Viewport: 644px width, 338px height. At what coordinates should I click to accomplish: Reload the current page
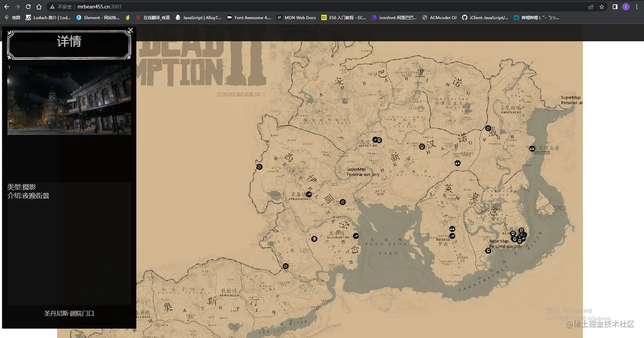[28, 7]
